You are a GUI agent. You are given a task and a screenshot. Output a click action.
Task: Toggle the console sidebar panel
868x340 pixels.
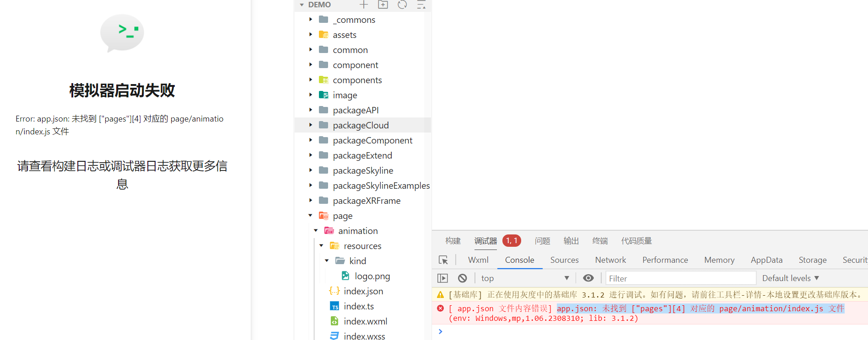coord(442,278)
